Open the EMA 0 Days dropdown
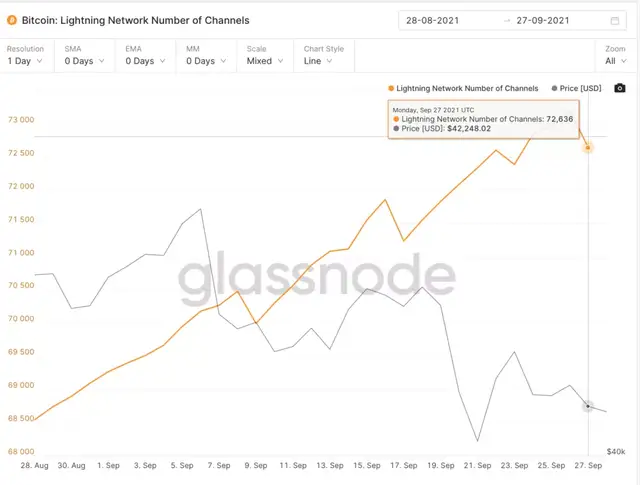This screenshot has height=485, width=640. tap(145, 56)
